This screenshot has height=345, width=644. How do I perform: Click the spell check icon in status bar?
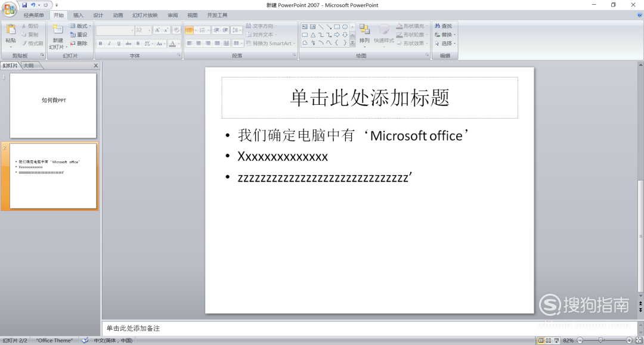[x=85, y=340]
